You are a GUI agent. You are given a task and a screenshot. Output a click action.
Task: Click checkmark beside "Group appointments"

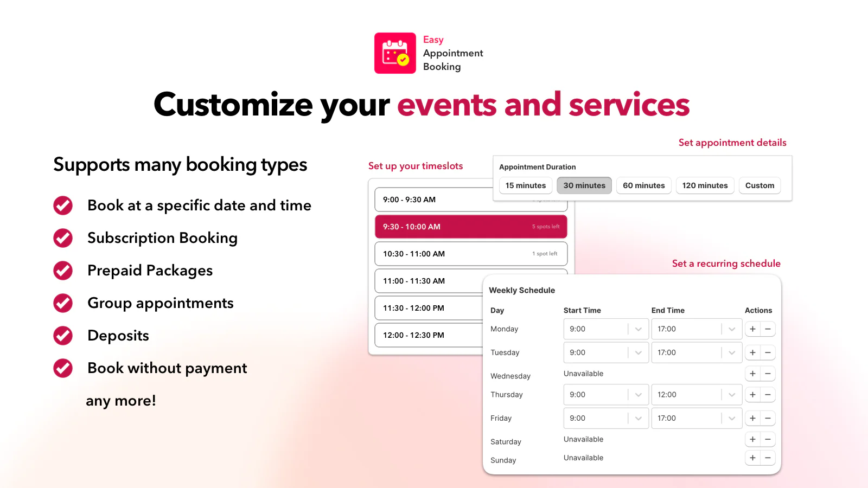(x=62, y=303)
